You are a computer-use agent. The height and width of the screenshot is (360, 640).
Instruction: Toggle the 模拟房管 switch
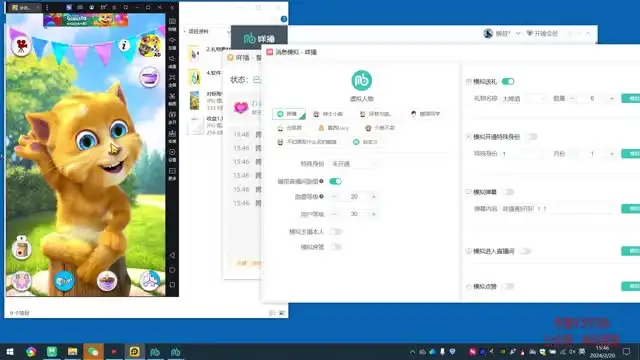336,247
